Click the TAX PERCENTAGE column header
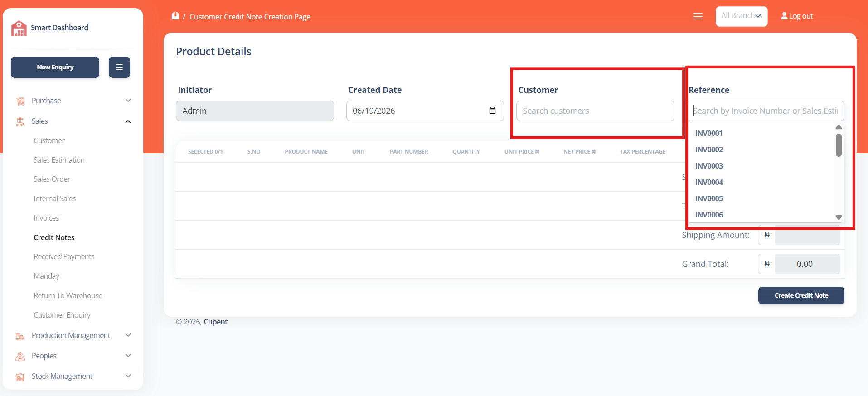This screenshot has width=868, height=396. (x=643, y=152)
